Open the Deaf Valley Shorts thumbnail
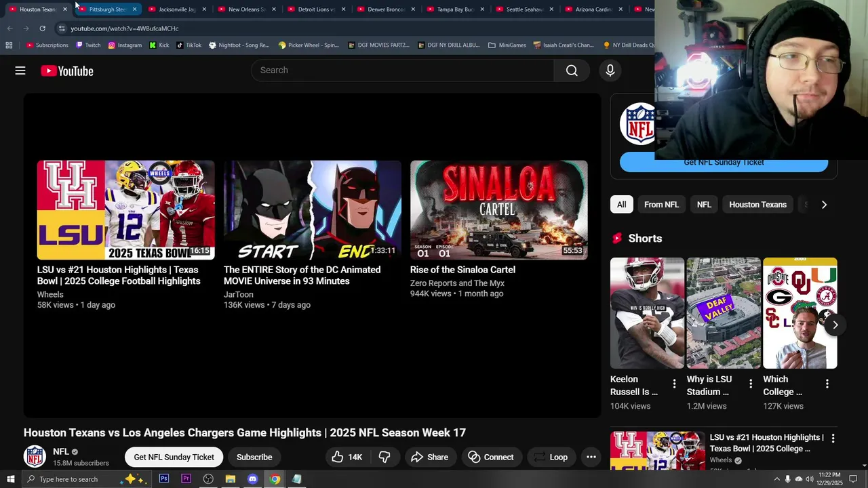Image resolution: width=868 pixels, height=488 pixels. click(x=724, y=313)
